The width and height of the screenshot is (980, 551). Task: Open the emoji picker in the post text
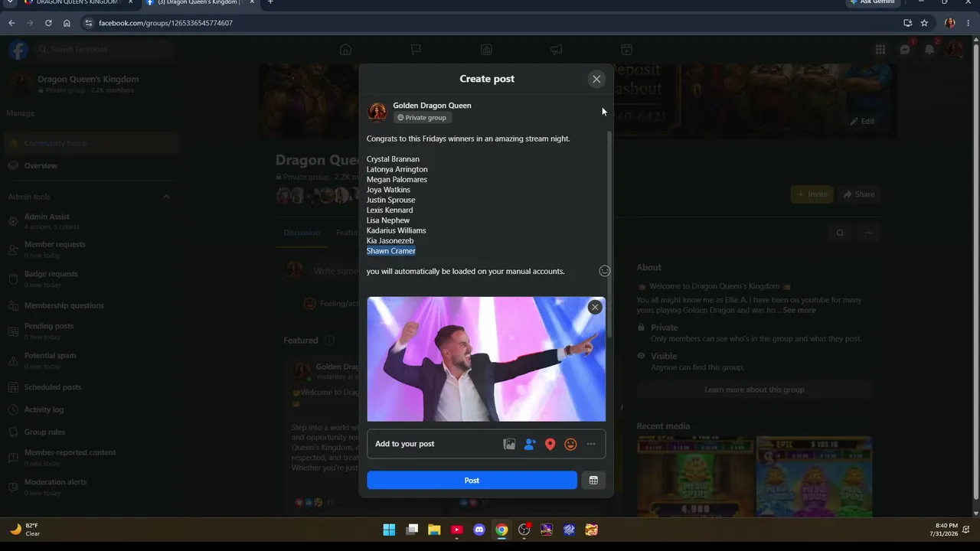click(x=604, y=271)
